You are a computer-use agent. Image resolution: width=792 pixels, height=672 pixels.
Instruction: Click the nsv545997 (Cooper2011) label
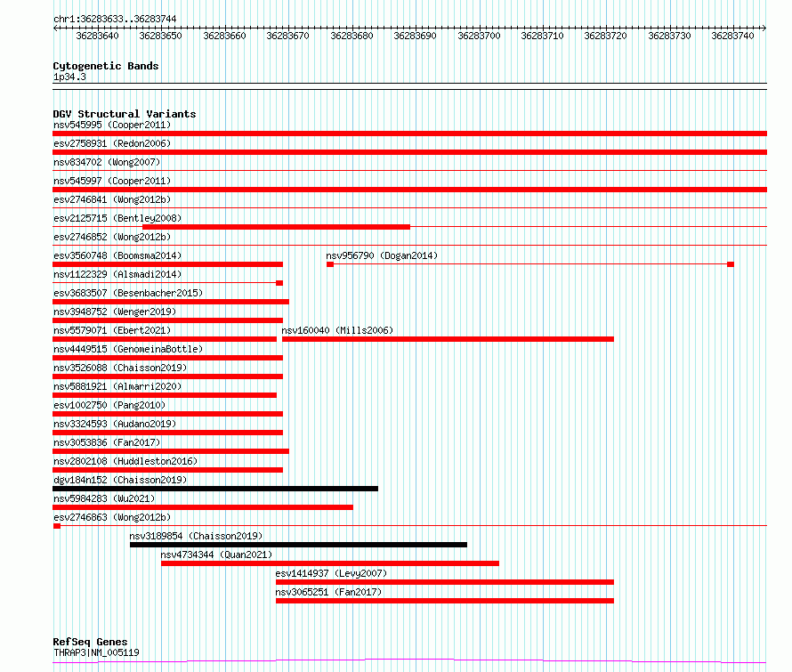[x=112, y=181]
